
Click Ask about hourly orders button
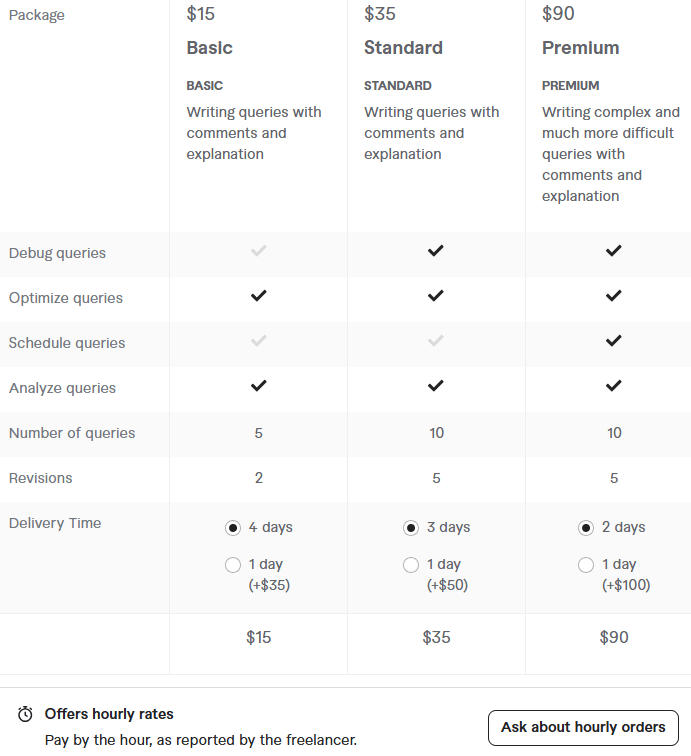583,728
